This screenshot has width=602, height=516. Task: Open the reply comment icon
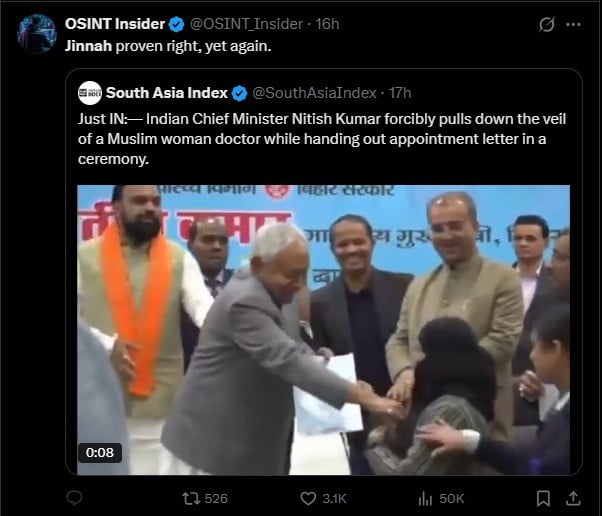75,497
